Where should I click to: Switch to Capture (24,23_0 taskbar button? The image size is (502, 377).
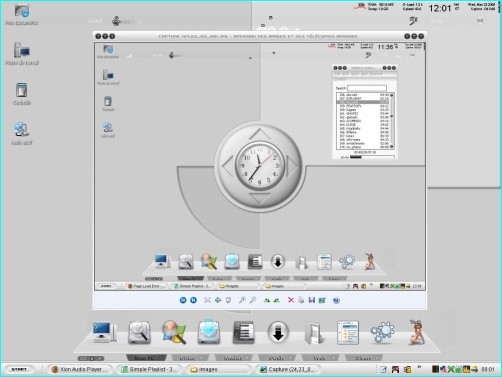click(289, 369)
